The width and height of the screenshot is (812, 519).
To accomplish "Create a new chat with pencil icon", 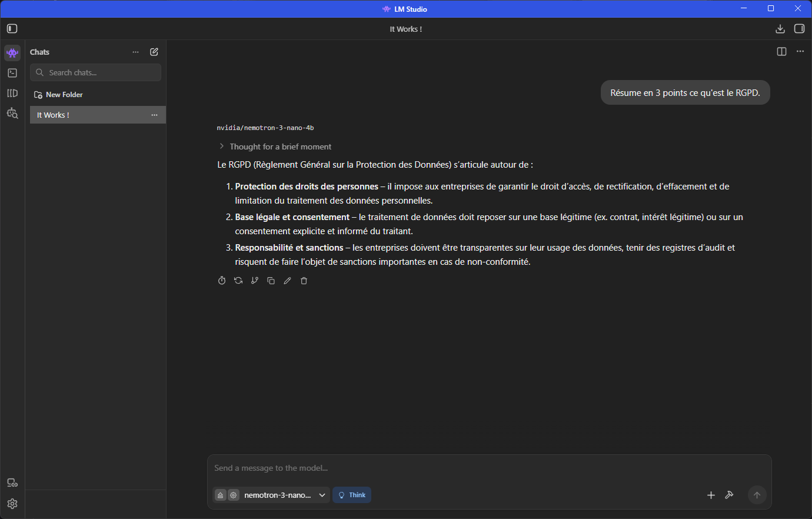I will (x=154, y=52).
